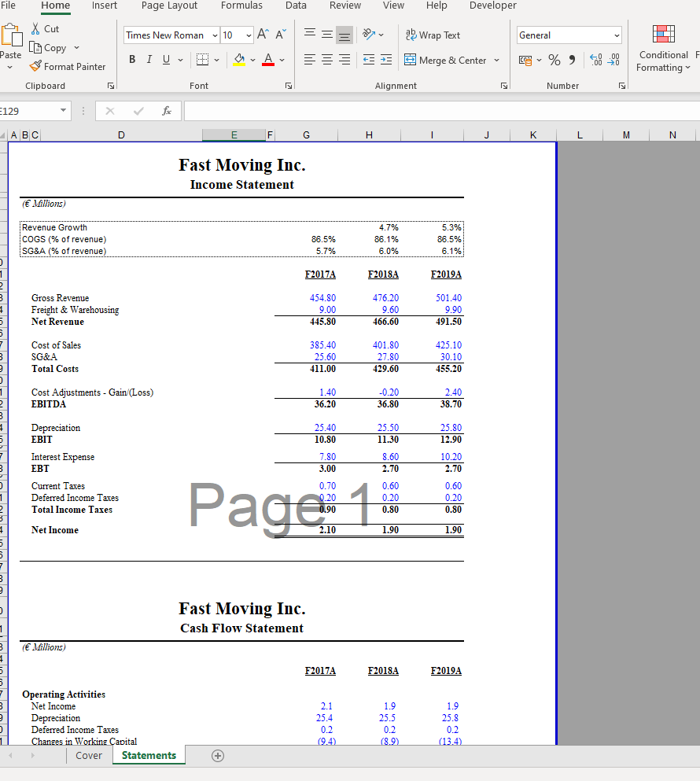Click the Copy icon
The height and width of the screenshot is (781, 700).
35,47
